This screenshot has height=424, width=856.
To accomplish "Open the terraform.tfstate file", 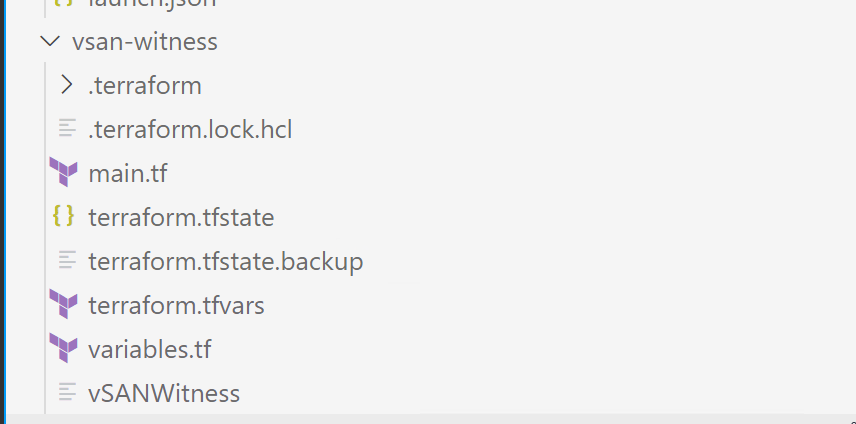I will [181, 218].
